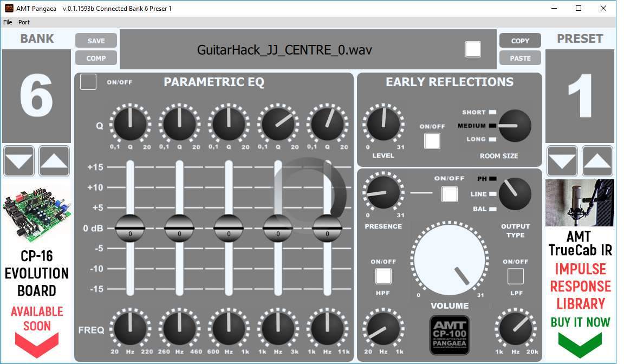624x364 pixels.
Task: Open the Port menu
Action: pyautogui.click(x=24, y=22)
